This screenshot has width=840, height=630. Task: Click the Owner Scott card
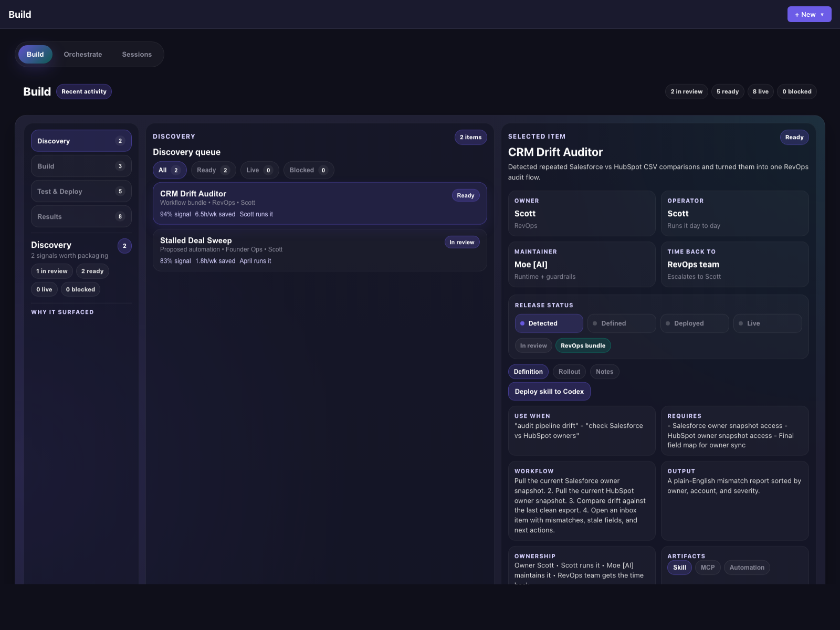pyautogui.click(x=582, y=213)
